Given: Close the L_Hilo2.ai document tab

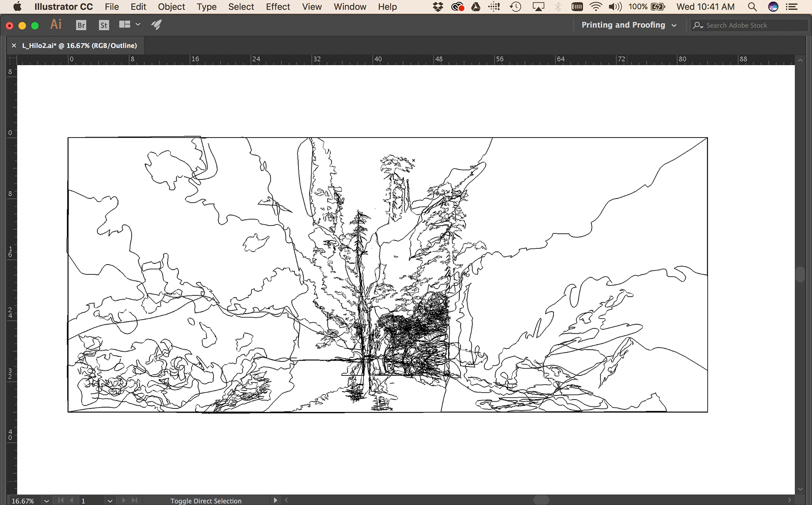Looking at the screenshot, I should coord(14,46).
